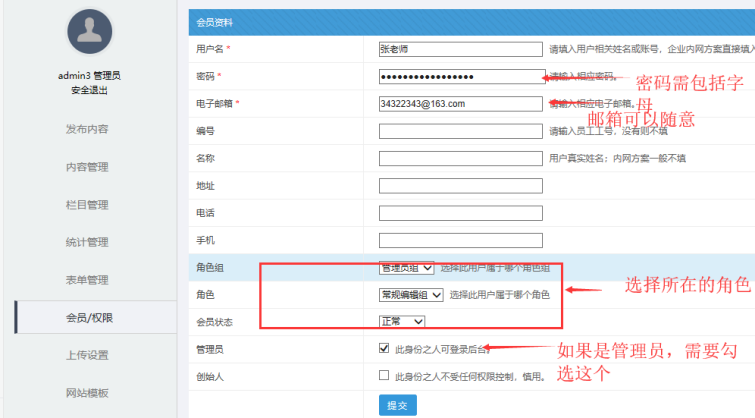Image resolution: width=755 pixels, height=418 pixels.
Task: Open 发布内容 in the sidebar
Action: (87, 129)
